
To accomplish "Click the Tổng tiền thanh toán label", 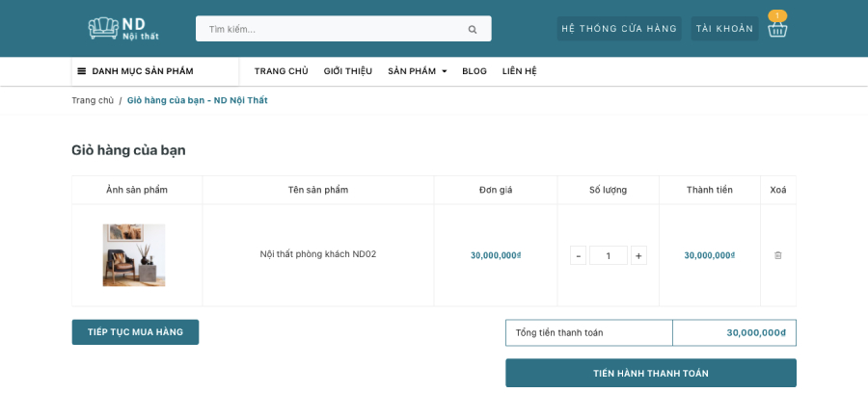I will pyautogui.click(x=559, y=332).
